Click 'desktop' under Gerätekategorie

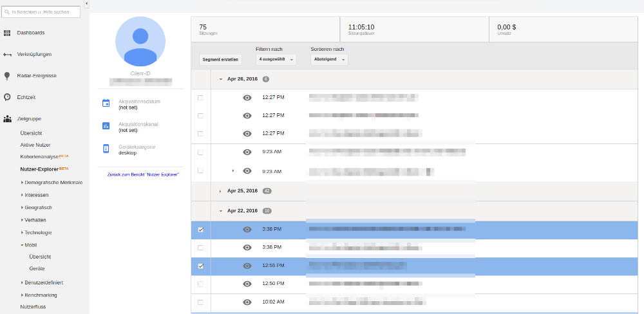[x=128, y=153]
